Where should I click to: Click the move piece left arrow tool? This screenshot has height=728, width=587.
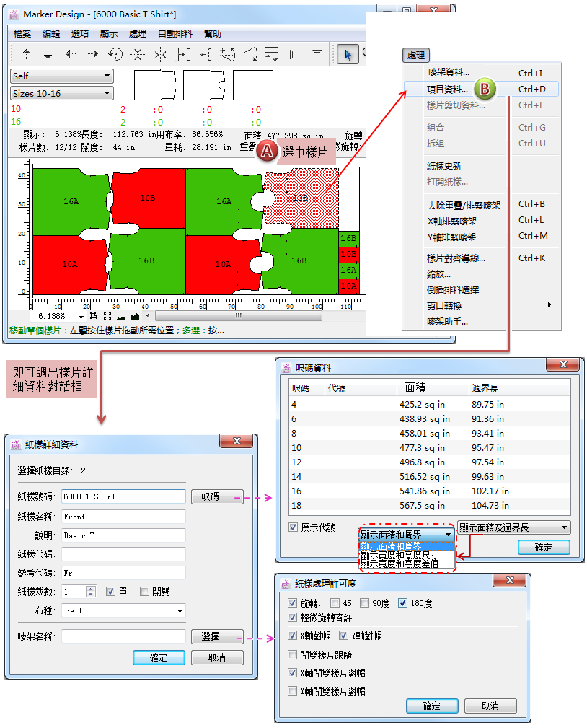(71, 54)
